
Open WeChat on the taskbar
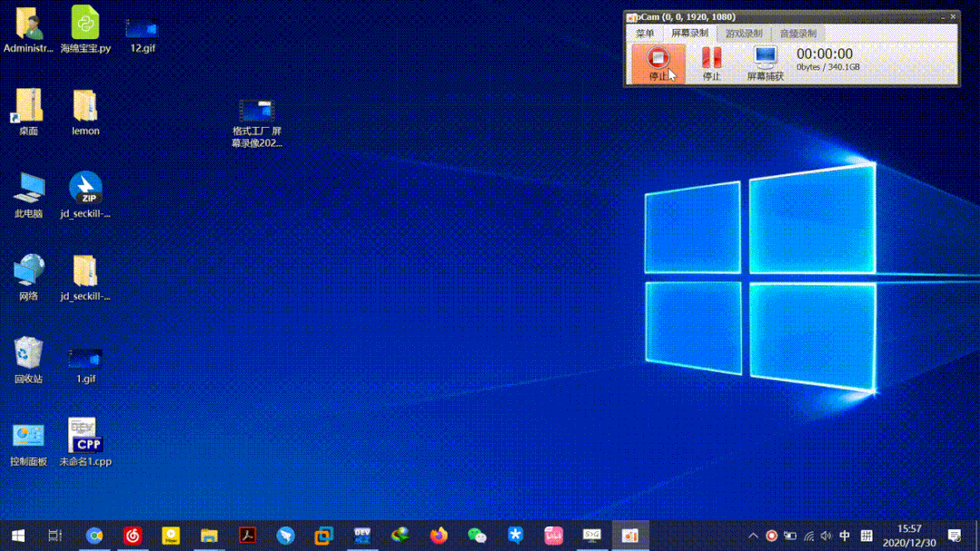(x=477, y=536)
